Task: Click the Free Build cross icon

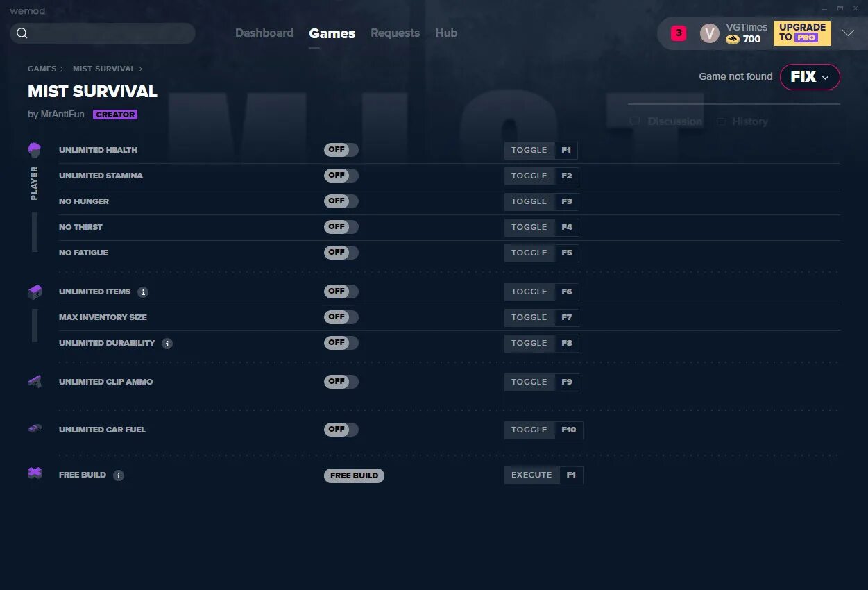Action: pos(35,473)
